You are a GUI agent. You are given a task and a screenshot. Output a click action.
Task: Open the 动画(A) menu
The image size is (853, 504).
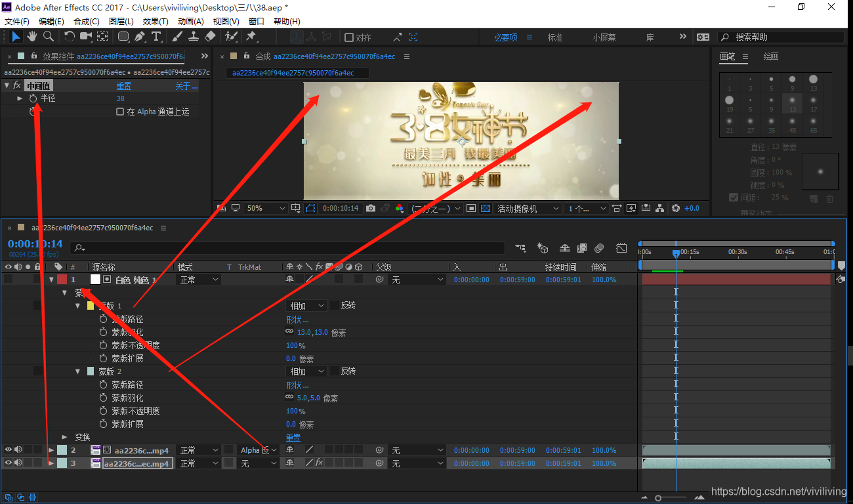[190, 21]
